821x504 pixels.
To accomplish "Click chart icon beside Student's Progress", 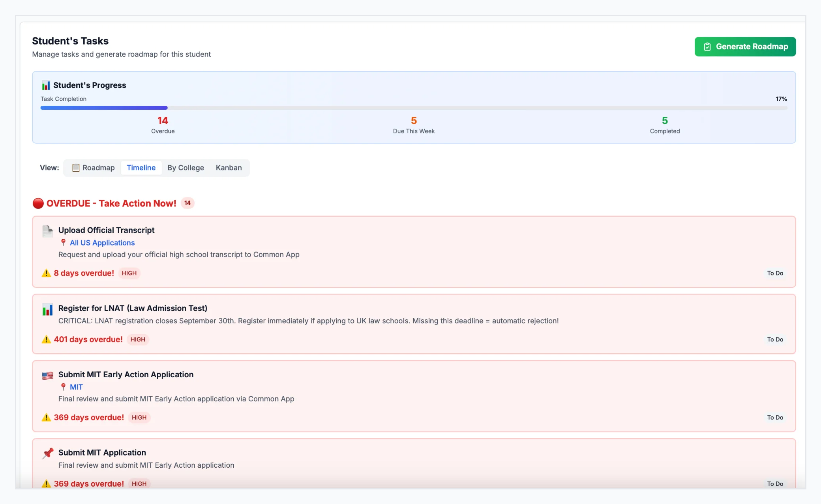I will pyautogui.click(x=46, y=85).
